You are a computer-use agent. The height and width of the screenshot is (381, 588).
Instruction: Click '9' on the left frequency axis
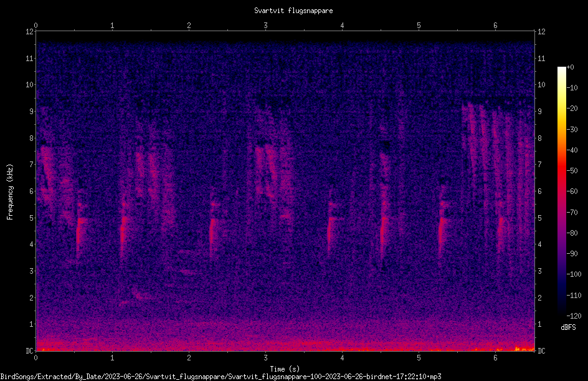tap(32, 112)
